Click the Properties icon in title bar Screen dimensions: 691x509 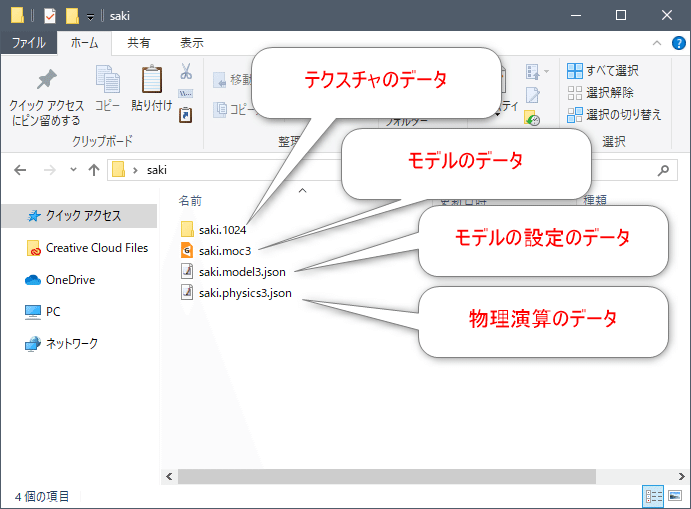click(50, 16)
